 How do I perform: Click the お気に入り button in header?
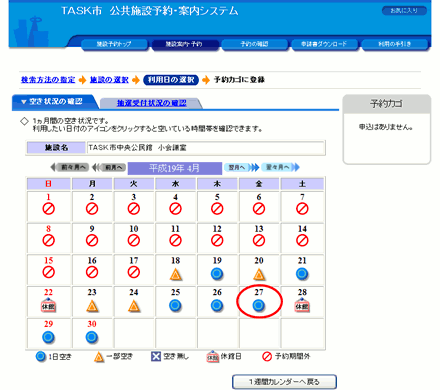coord(404,11)
